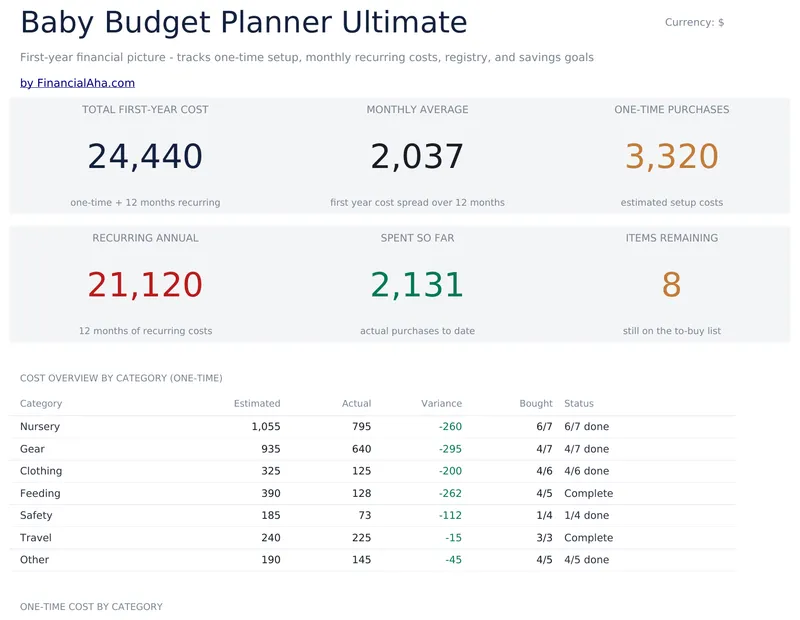Select the ONE-TIME PURCHASES heading
Screen dimensions: 800x620
pyautogui.click(x=672, y=110)
